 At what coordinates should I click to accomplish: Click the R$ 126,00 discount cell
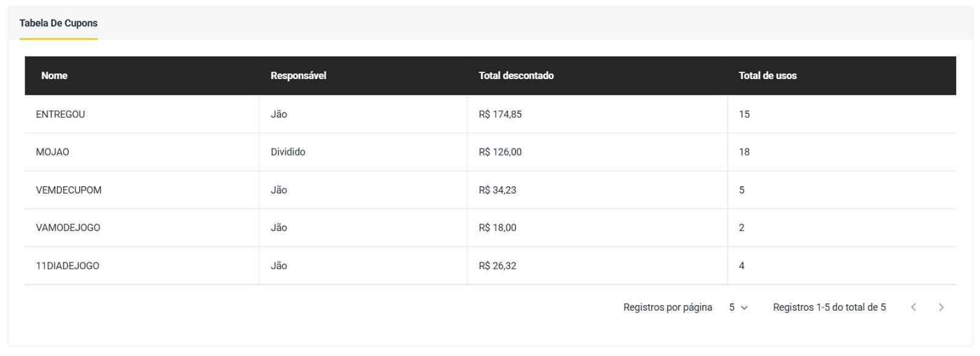pos(500,152)
